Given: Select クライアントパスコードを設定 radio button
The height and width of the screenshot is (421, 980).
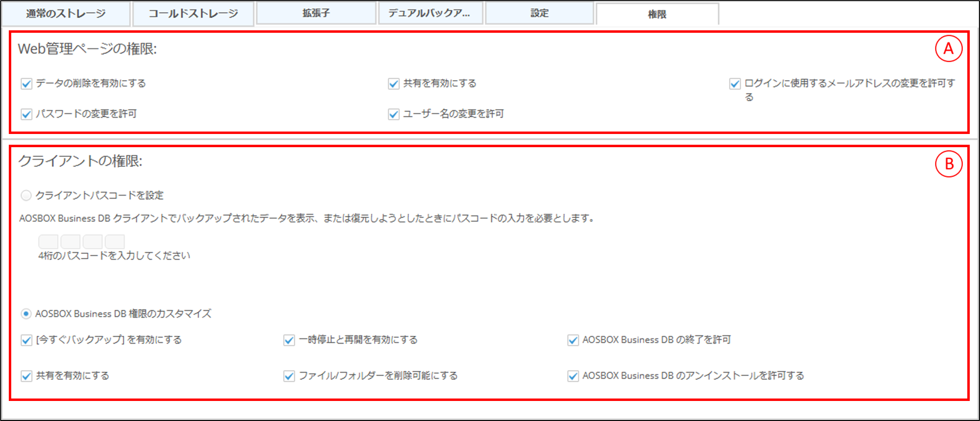Looking at the screenshot, I should click(x=26, y=196).
